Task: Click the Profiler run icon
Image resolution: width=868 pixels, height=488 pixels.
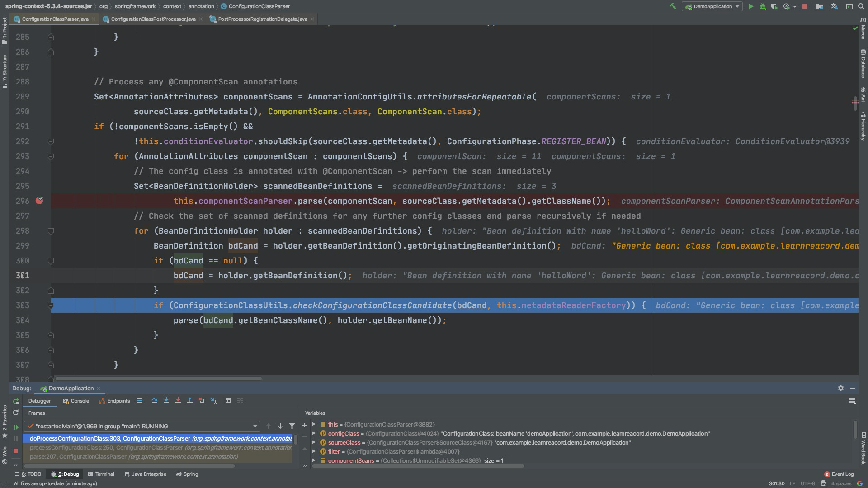Action: point(787,6)
